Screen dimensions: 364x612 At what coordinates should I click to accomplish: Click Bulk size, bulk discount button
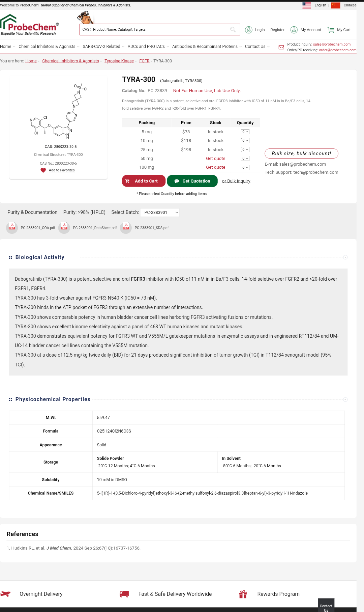click(x=301, y=154)
